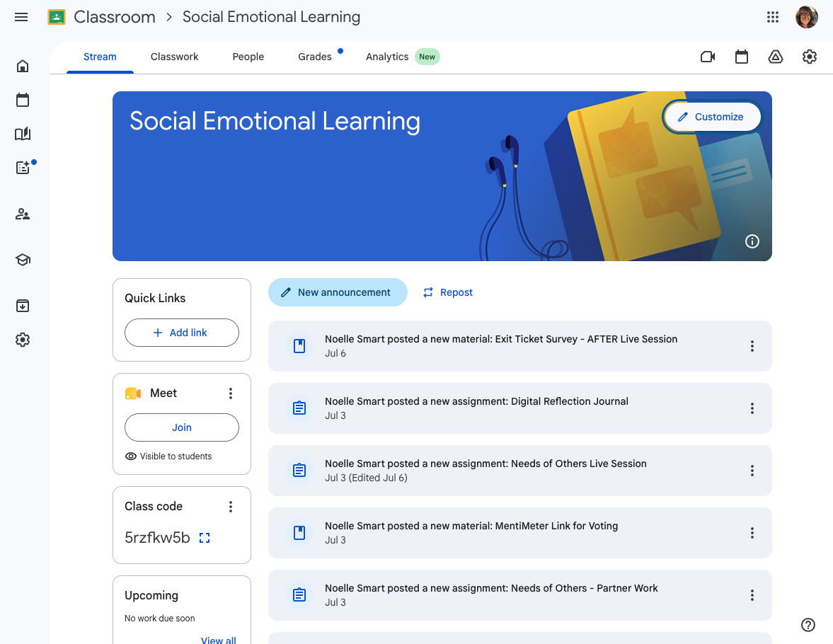Viewport: 833px width, 644px height.
Task: Click the Digital Reflection Journal assignment icon
Action: (299, 408)
